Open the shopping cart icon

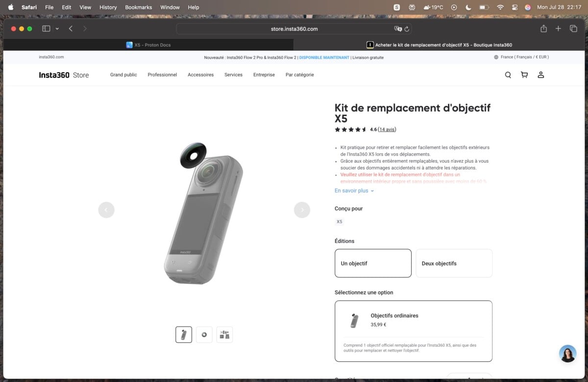[x=524, y=75]
